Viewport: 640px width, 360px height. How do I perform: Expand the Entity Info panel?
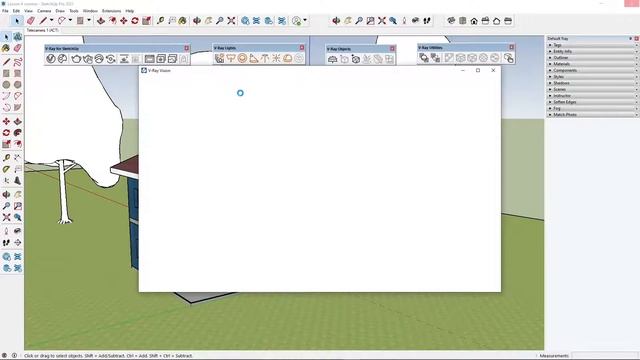pyautogui.click(x=592, y=51)
